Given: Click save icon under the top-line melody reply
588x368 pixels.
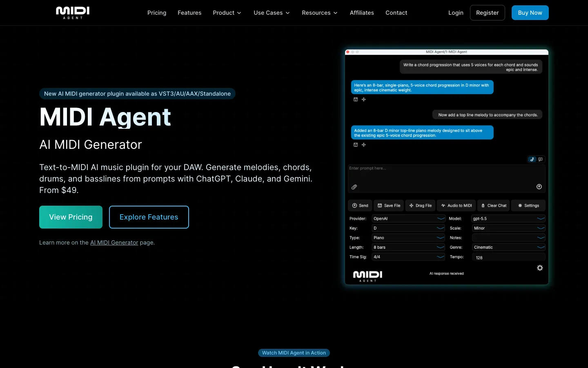Looking at the screenshot, I should coord(356,145).
